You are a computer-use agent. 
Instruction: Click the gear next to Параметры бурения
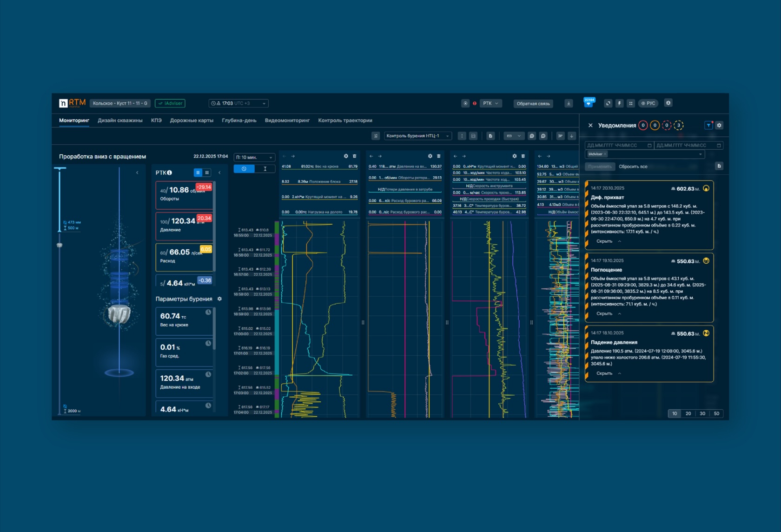click(220, 299)
